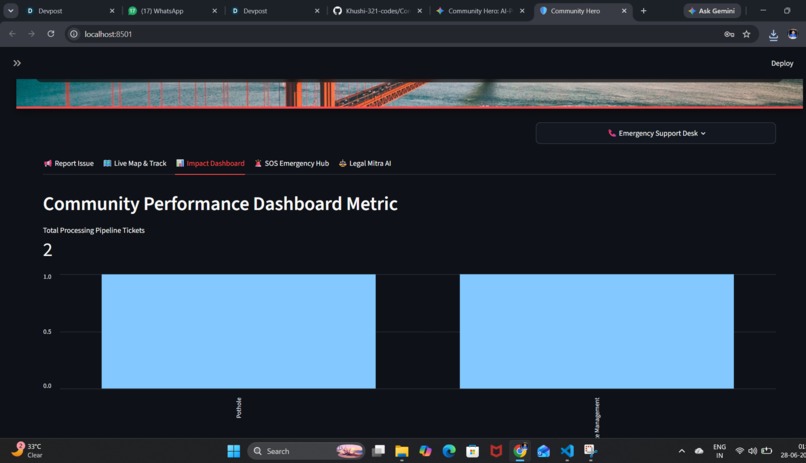Open McAfee from the taskbar
This screenshot has width=806, height=463.
tap(496, 451)
